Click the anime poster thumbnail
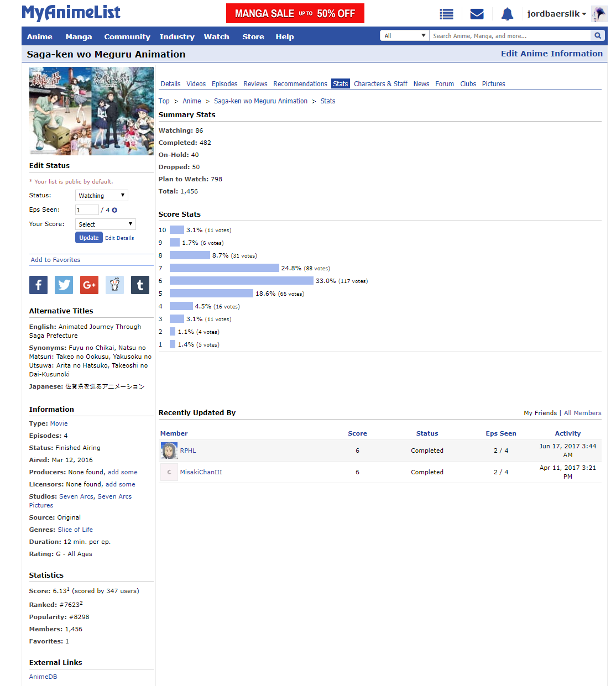This screenshot has height=686, width=616. [91, 111]
